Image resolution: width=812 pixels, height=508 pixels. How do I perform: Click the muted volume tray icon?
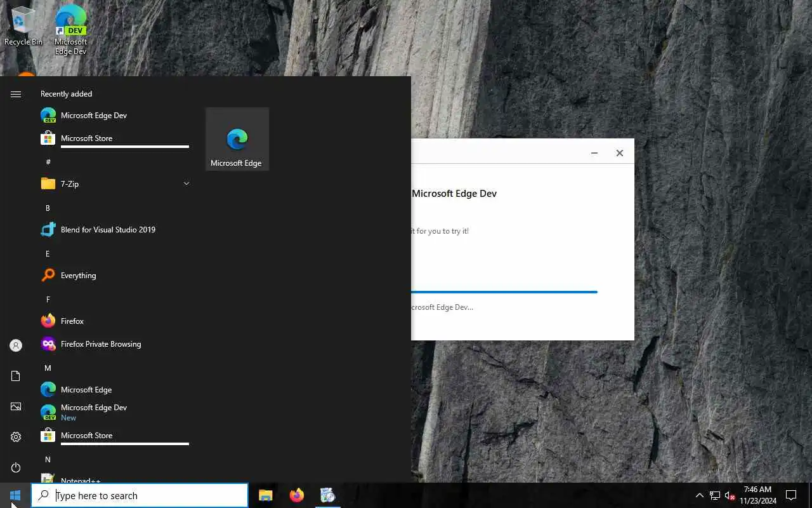tap(730, 495)
